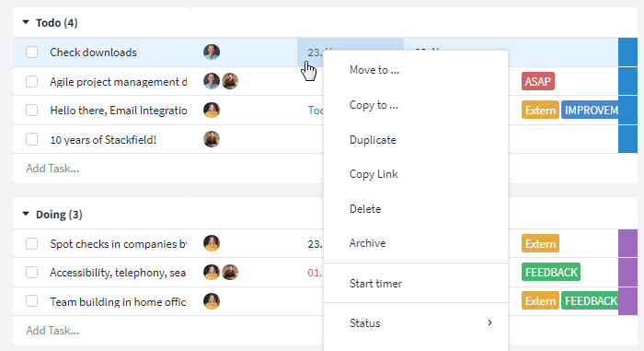The width and height of the screenshot is (644, 351).
Task: Click blue color bar on 10 years row
Action: (x=627, y=139)
